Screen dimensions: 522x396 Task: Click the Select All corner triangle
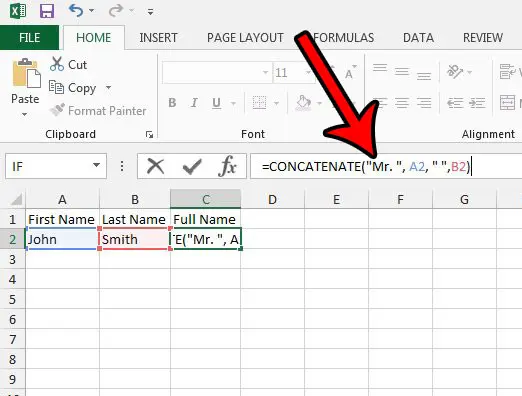coord(17,199)
